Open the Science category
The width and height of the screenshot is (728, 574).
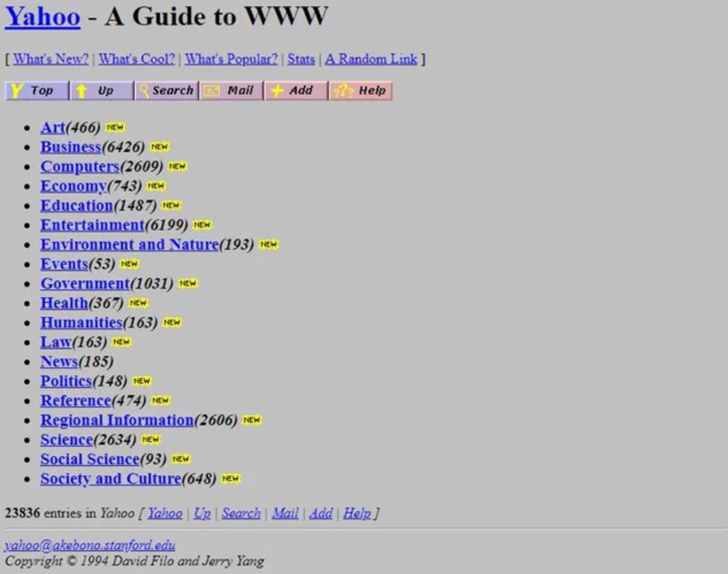pos(66,439)
